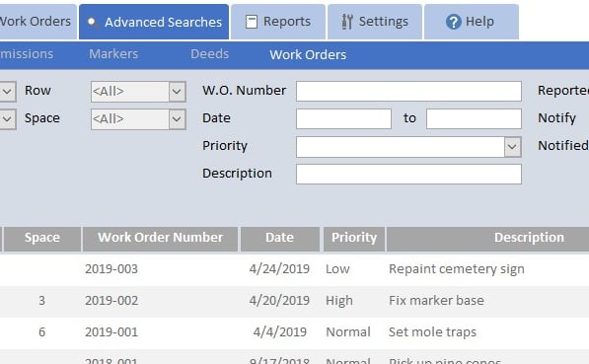Select the Work Orders search sub-tab
This screenshot has width=589, height=364.
click(x=308, y=55)
